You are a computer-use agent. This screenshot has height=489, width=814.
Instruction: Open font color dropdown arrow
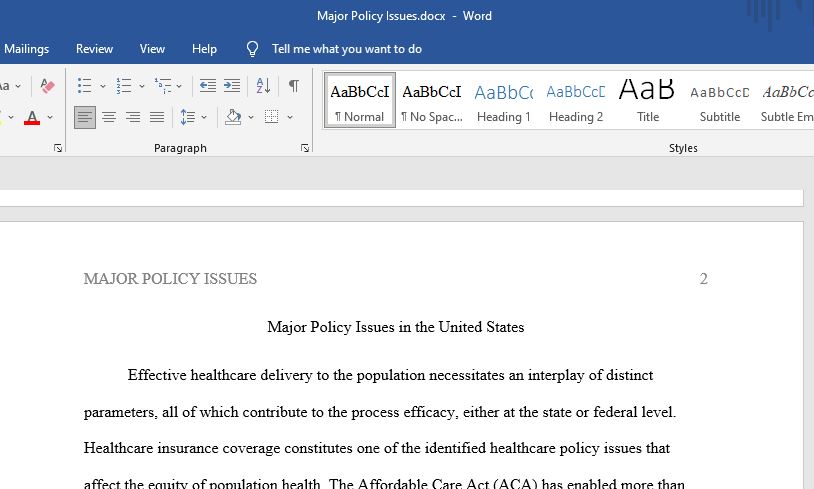click(x=50, y=117)
